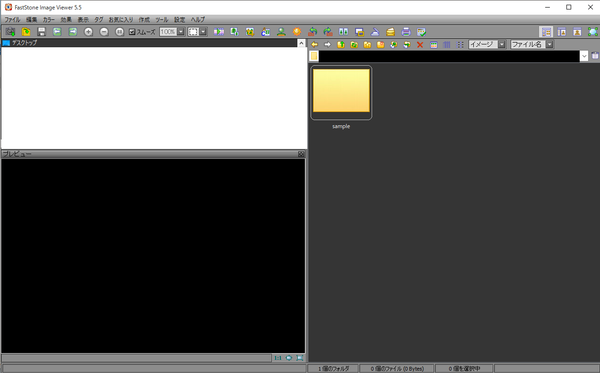Click the selection rectangle tool icon
Viewport: 600px width, 373px height.
click(193, 32)
